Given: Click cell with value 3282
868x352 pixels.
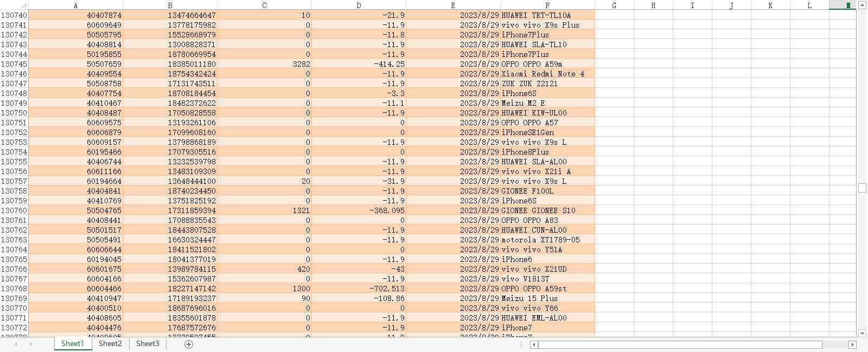Looking at the screenshot, I should pos(264,64).
